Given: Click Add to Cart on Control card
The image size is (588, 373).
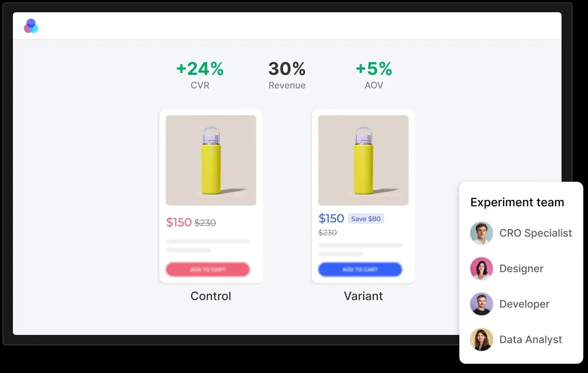Looking at the screenshot, I should click(x=208, y=269).
